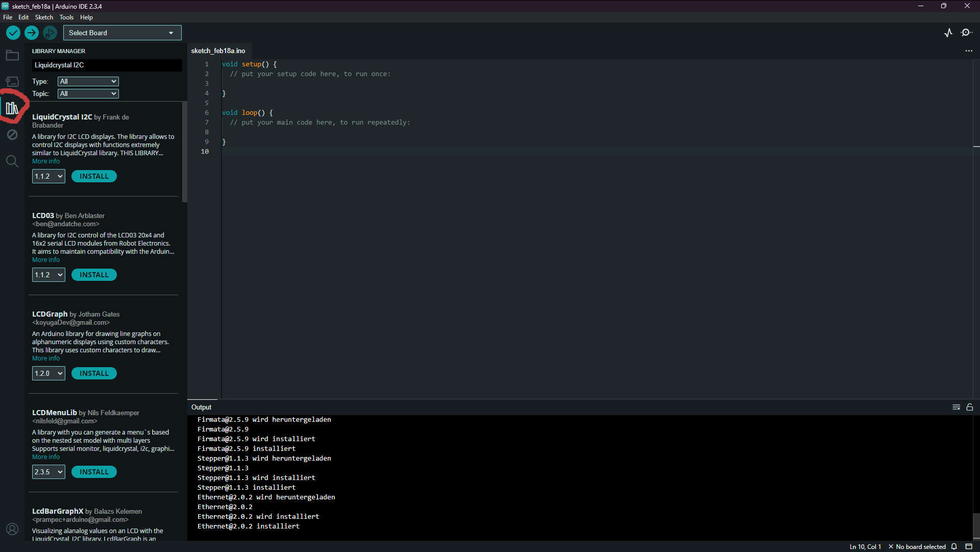The width and height of the screenshot is (980, 552).
Task: Open the Tools menu
Action: tap(66, 17)
